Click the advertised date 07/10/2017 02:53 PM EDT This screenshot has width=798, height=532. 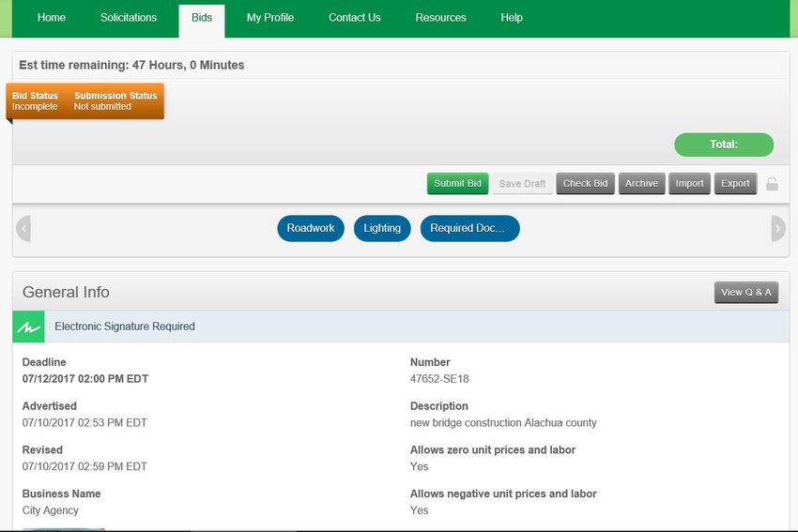(x=84, y=422)
